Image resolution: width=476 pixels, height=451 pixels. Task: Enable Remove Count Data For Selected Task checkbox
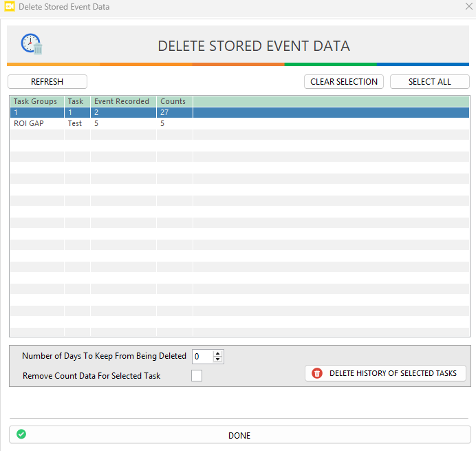(x=197, y=375)
